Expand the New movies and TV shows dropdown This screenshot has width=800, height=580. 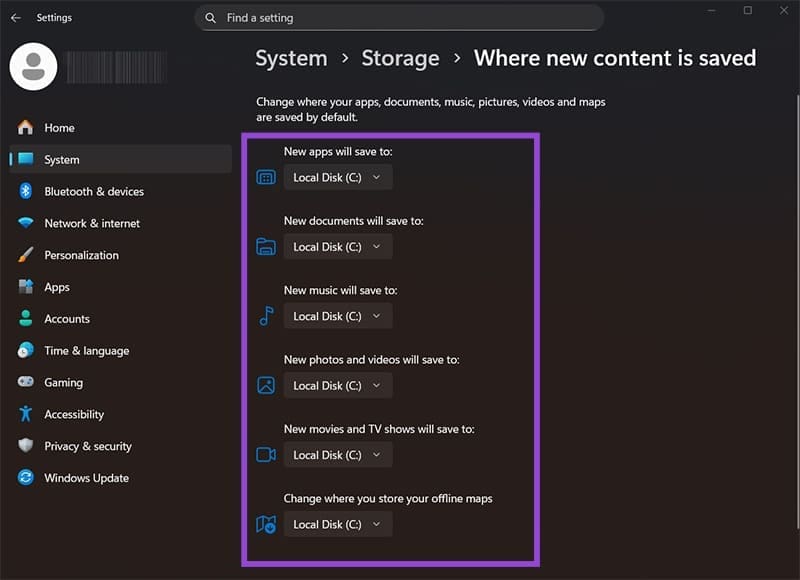(338, 455)
